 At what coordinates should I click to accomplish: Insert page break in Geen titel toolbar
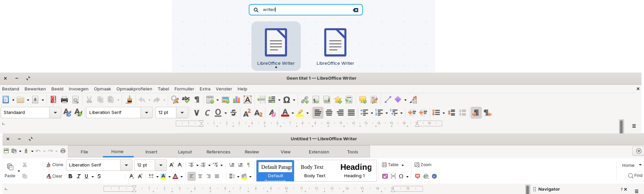click(x=261, y=100)
